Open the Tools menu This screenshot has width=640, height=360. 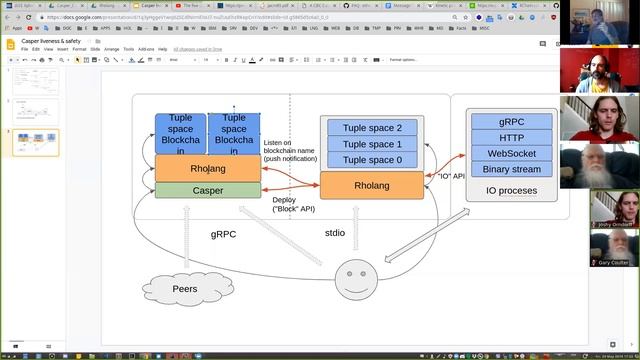point(129,49)
